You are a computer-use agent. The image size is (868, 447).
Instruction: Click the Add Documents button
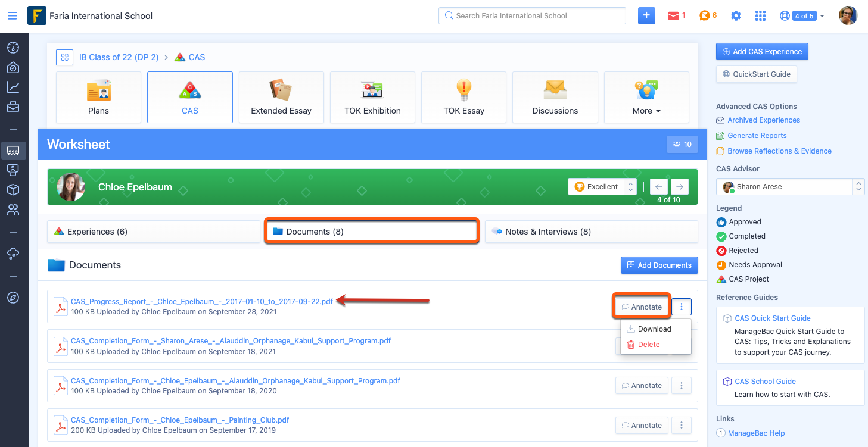coord(659,265)
